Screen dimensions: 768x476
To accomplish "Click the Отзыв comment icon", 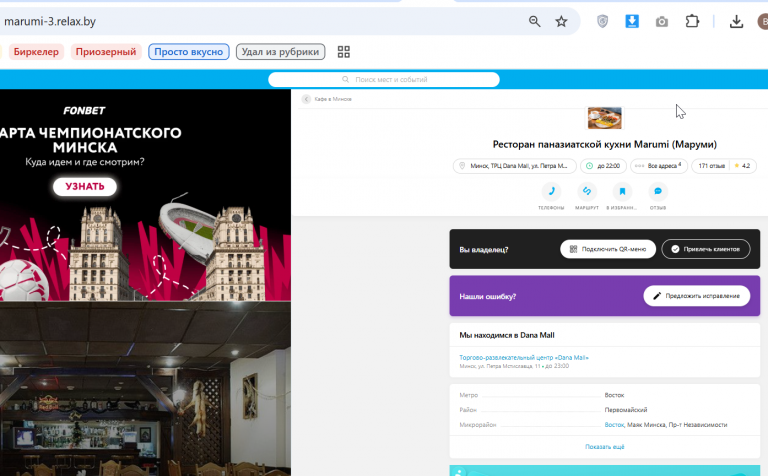I will tap(658, 191).
